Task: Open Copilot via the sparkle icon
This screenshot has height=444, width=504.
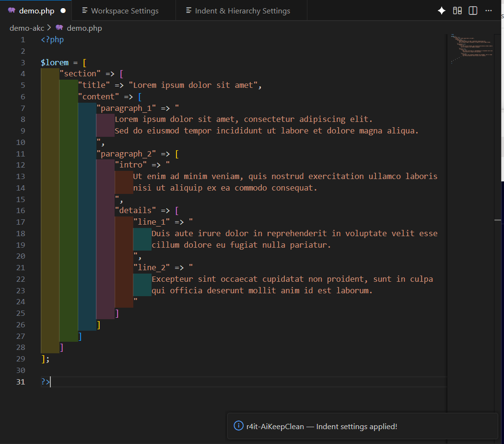Action: coord(441,10)
